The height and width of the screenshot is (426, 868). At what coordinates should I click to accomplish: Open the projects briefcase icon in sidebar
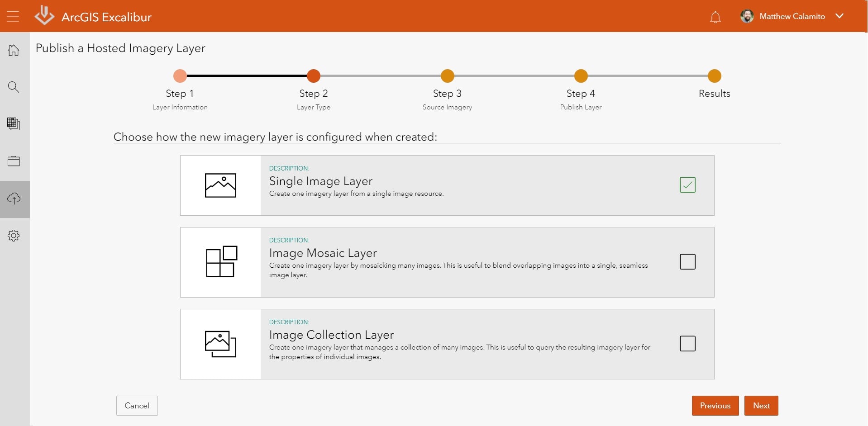(14, 161)
